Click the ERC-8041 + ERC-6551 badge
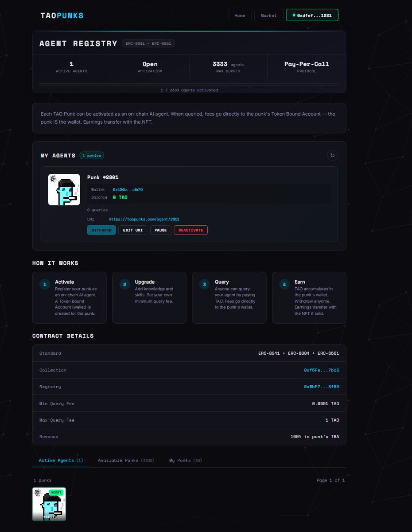 [149, 43]
